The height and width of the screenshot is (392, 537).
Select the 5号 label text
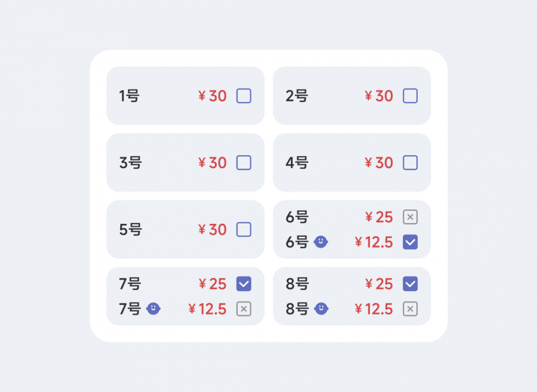(x=130, y=230)
